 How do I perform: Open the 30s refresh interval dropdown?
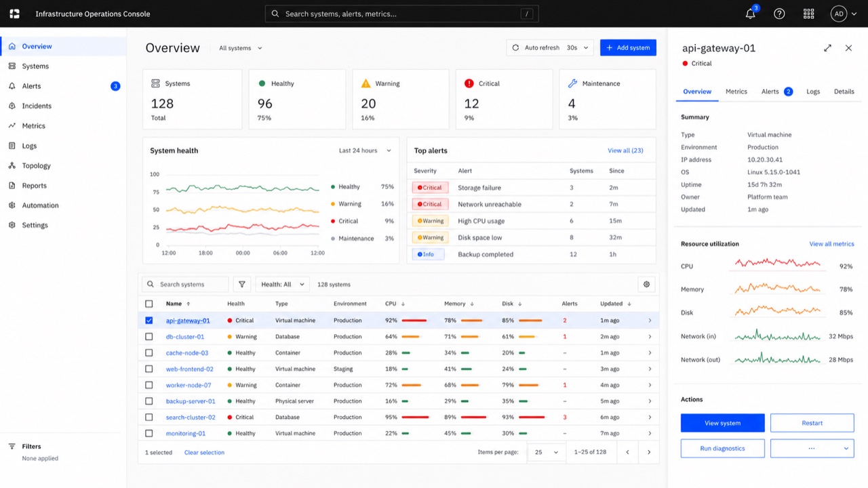[x=578, y=48]
